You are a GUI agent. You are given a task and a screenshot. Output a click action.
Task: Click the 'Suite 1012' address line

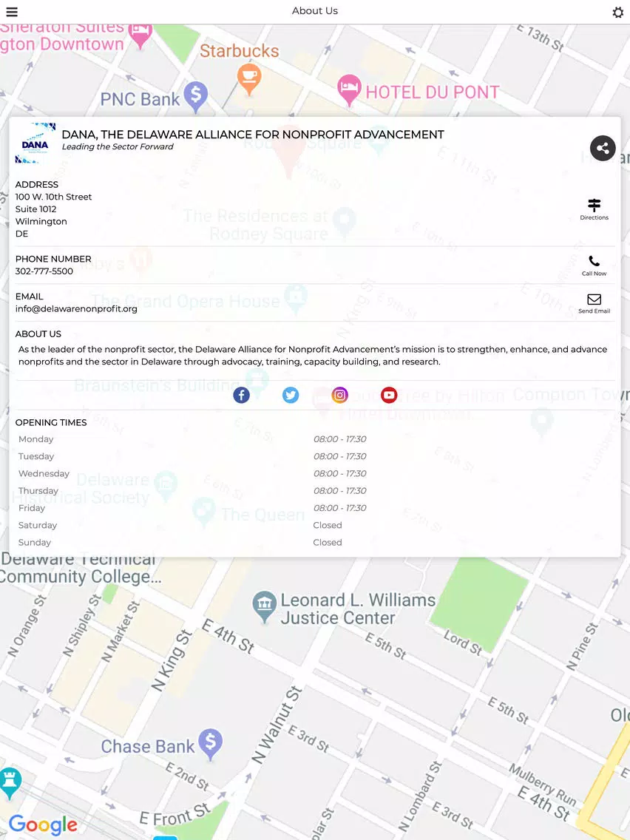pos(36,209)
